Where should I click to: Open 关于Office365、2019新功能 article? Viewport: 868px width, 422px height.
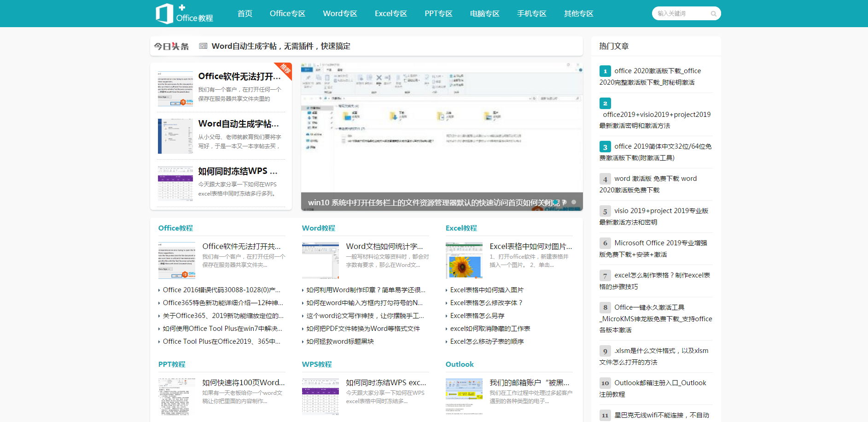click(223, 316)
